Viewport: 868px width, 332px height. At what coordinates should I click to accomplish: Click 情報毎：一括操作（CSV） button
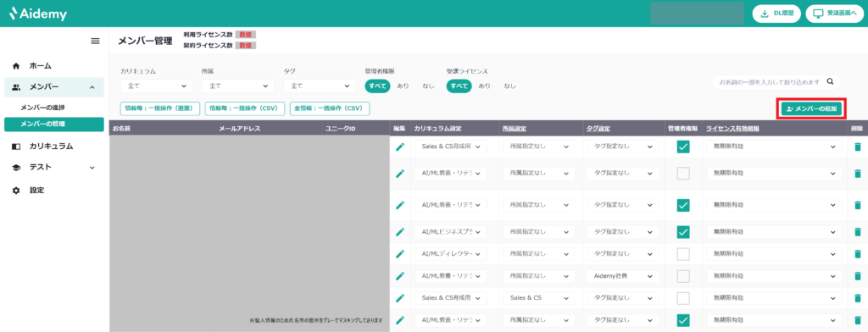coord(245,108)
